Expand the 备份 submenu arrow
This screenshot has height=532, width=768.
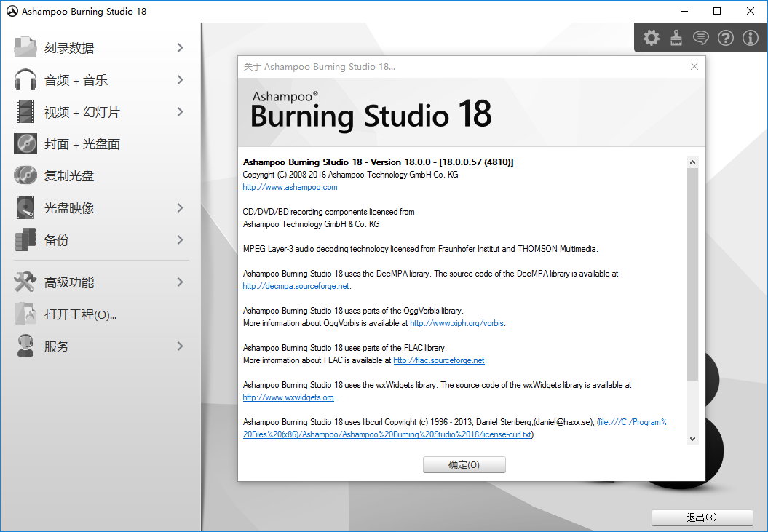(x=181, y=239)
